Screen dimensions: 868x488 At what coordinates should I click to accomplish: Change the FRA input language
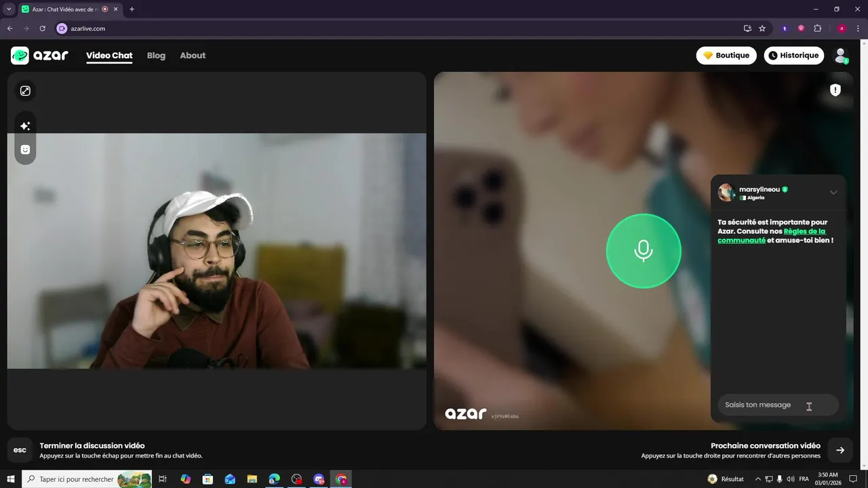coord(804,479)
